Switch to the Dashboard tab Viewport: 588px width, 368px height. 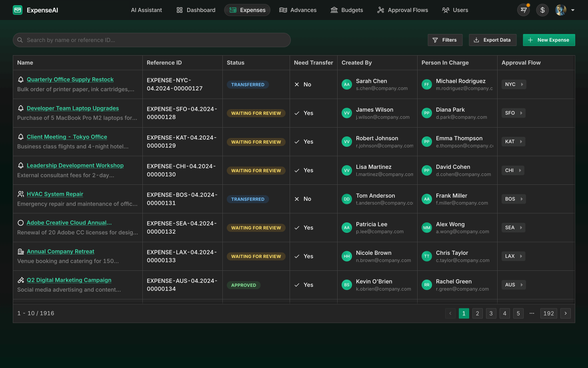(x=196, y=10)
